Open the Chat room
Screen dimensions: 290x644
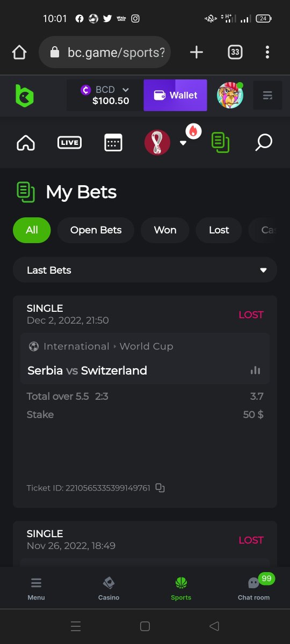(x=254, y=588)
